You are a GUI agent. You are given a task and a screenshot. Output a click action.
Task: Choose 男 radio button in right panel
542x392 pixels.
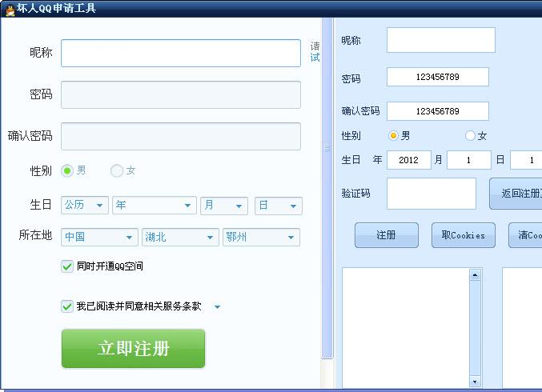pos(393,136)
